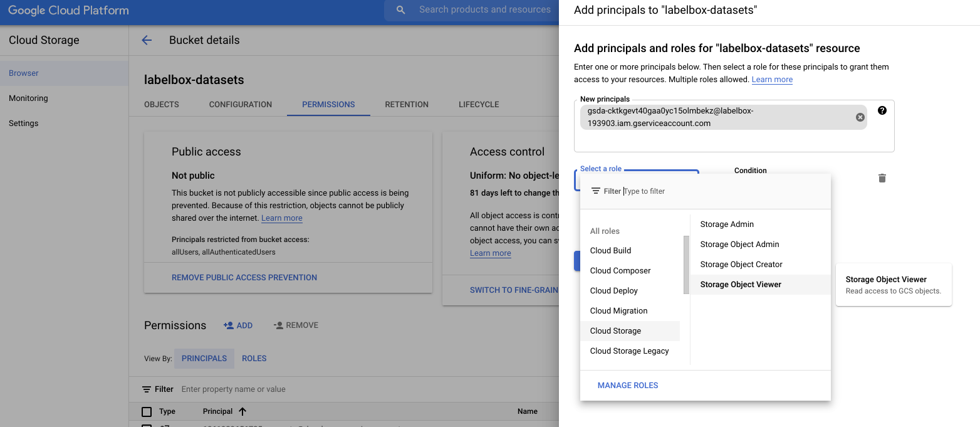The width and height of the screenshot is (980, 427).
Task: Click the REMOVE permissions button
Action: tap(296, 325)
